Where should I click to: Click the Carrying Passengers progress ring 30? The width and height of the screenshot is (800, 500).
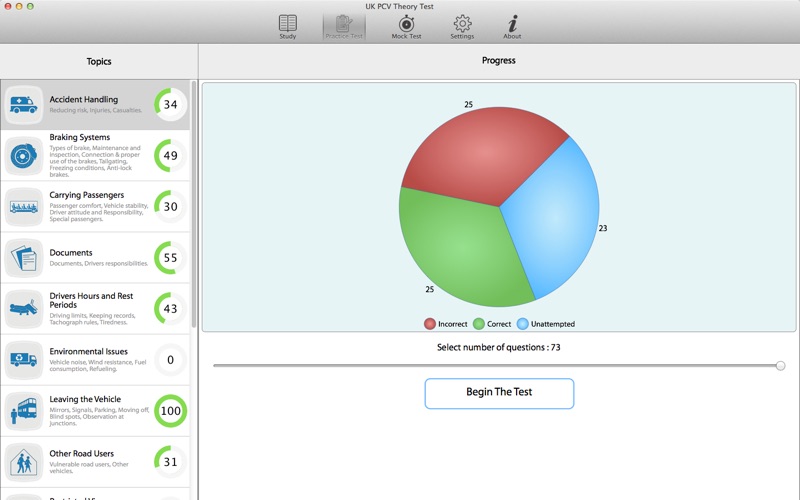(x=170, y=207)
